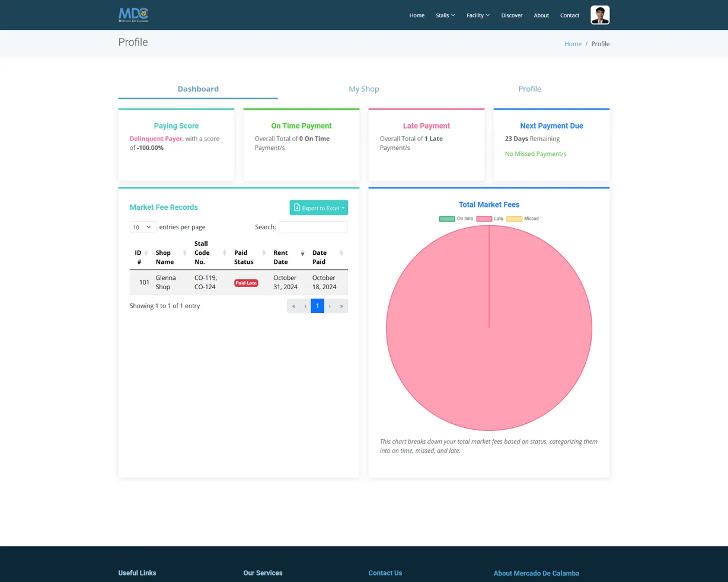
Task: Click the MDC logo in header
Action: point(133,15)
